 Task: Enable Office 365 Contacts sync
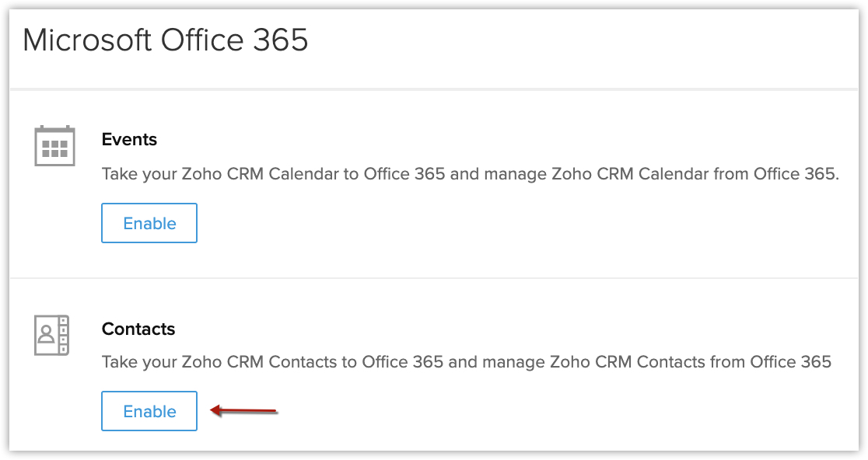pyautogui.click(x=149, y=411)
